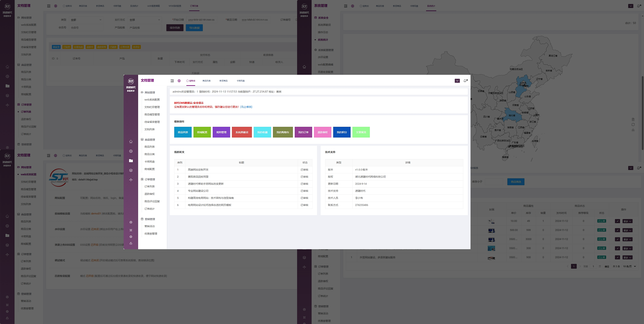Click the bell icon in the top-right map window
644x324 pixels.
[x=639, y=6]
